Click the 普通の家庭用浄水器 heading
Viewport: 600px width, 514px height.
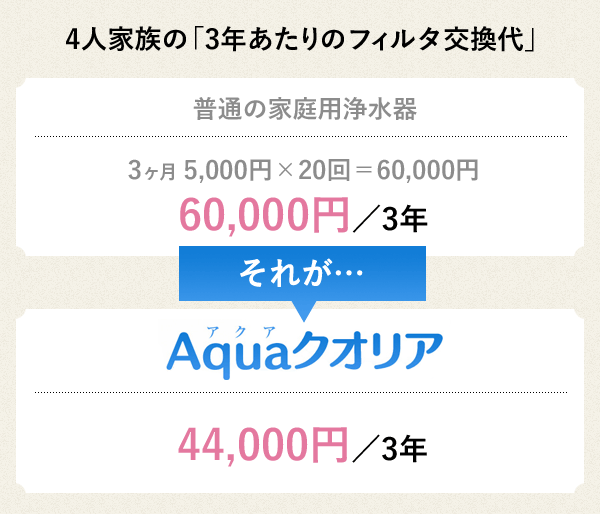(x=305, y=109)
